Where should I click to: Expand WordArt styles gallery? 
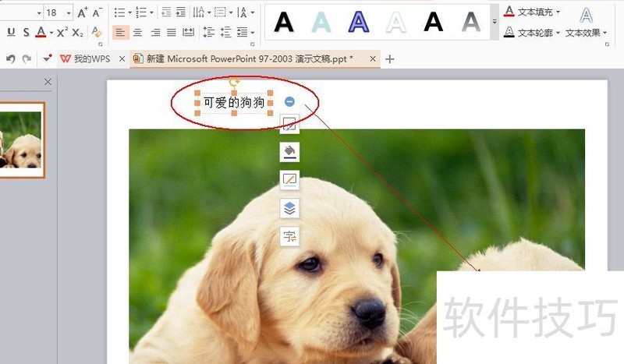[495, 23]
